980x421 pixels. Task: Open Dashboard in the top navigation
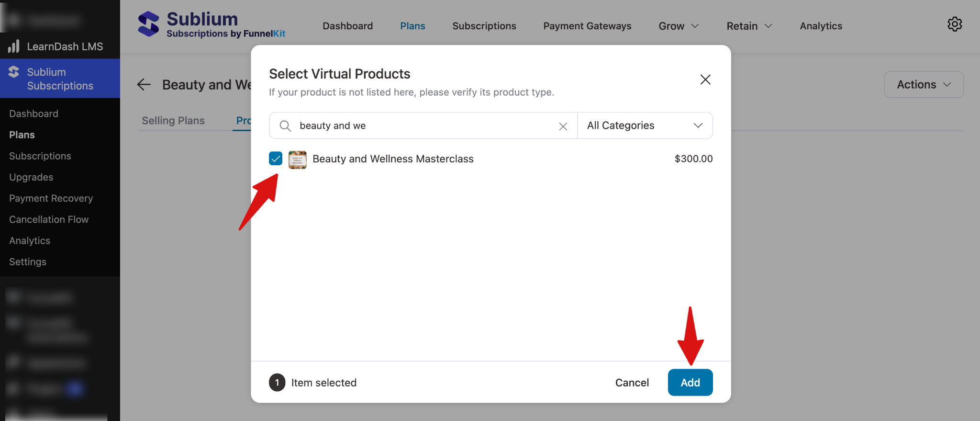tap(348, 26)
